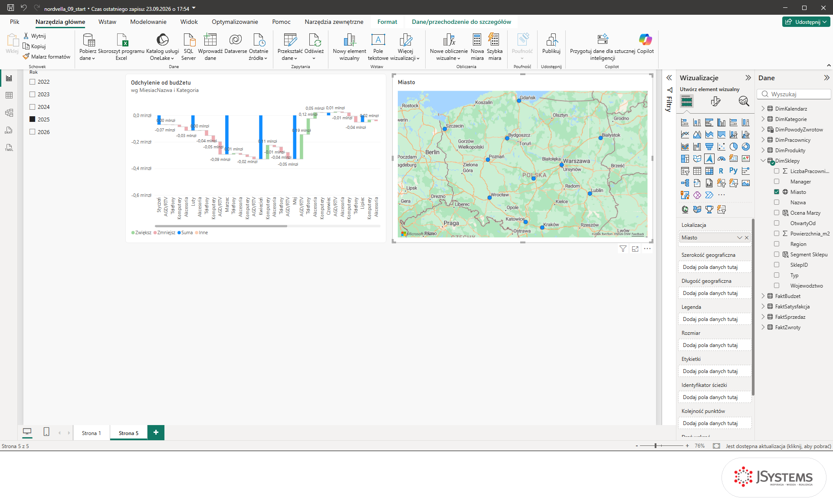833x504 pixels.
Task: Open the Report view in left sidebar
Action: pyautogui.click(x=9, y=78)
